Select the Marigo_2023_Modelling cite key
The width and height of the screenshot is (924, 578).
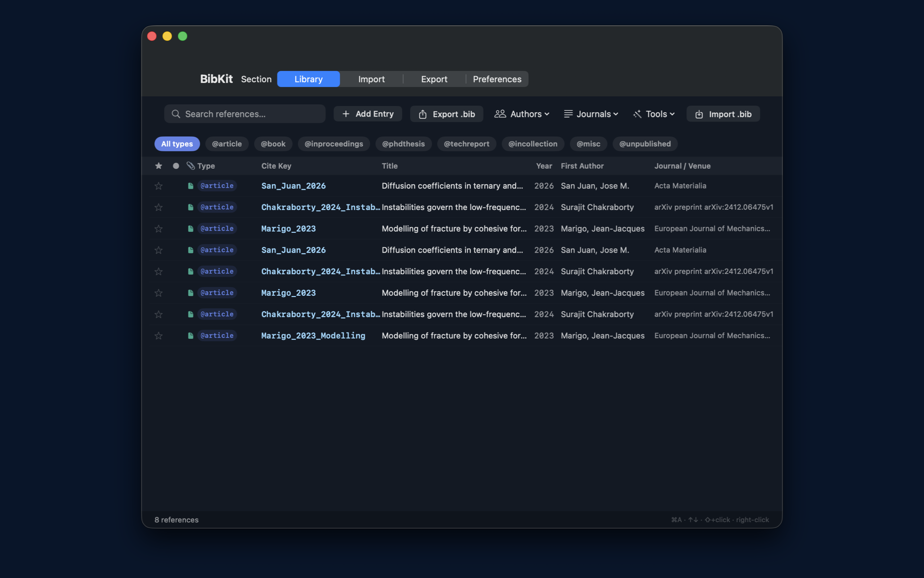coord(313,336)
